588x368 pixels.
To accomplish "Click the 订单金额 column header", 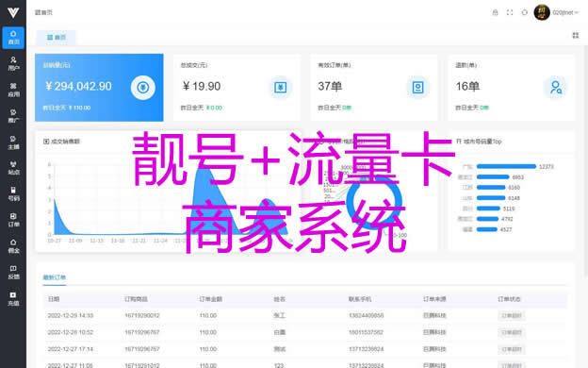I will point(211,299).
